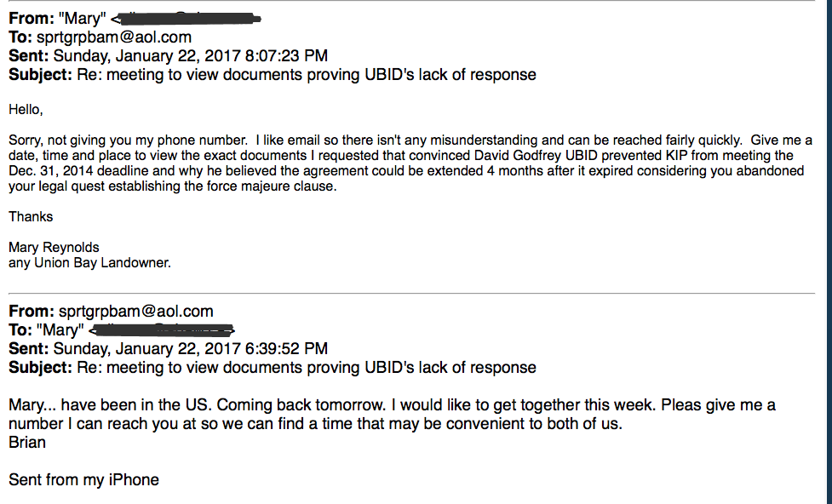Click the "Mary" sender name in top From line
The image size is (832, 504).
click(82, 19)
